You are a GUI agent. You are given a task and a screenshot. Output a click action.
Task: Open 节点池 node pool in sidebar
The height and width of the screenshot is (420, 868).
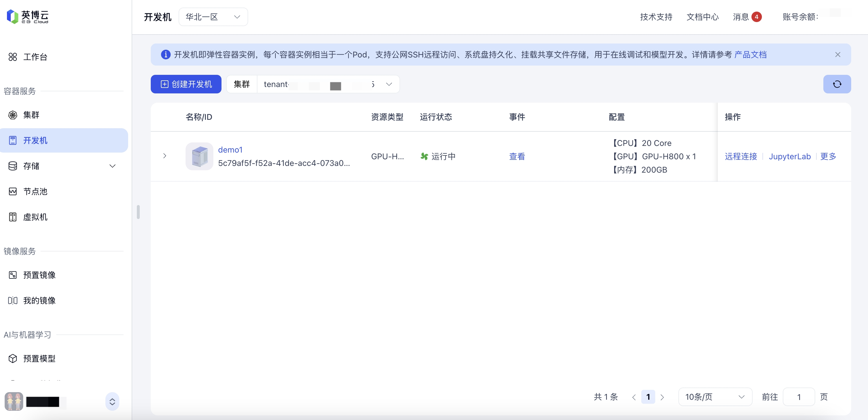point(35,191)
